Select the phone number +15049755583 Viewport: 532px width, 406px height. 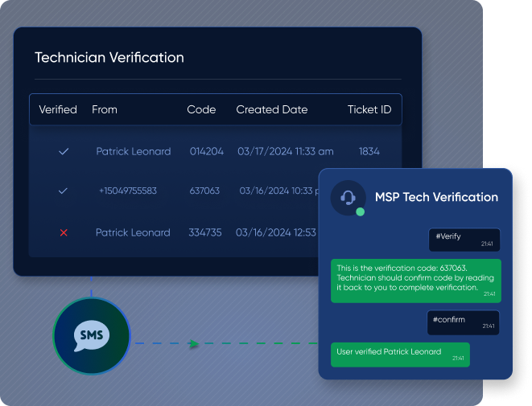[128, 191]
